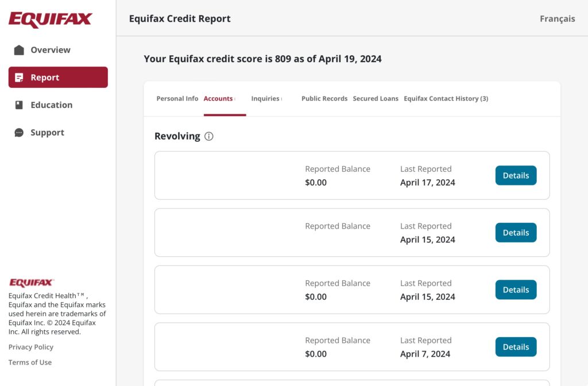Click the Report document icon in sidebar
This screenshot has height=386, width=588.
pyautogui.click(x=19, y=78)
